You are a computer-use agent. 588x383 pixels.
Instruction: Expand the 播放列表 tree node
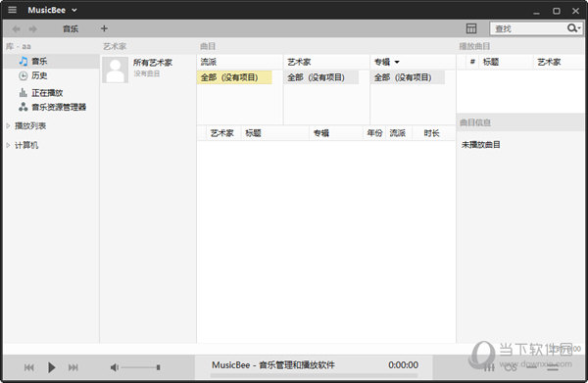tap(8, 126)
